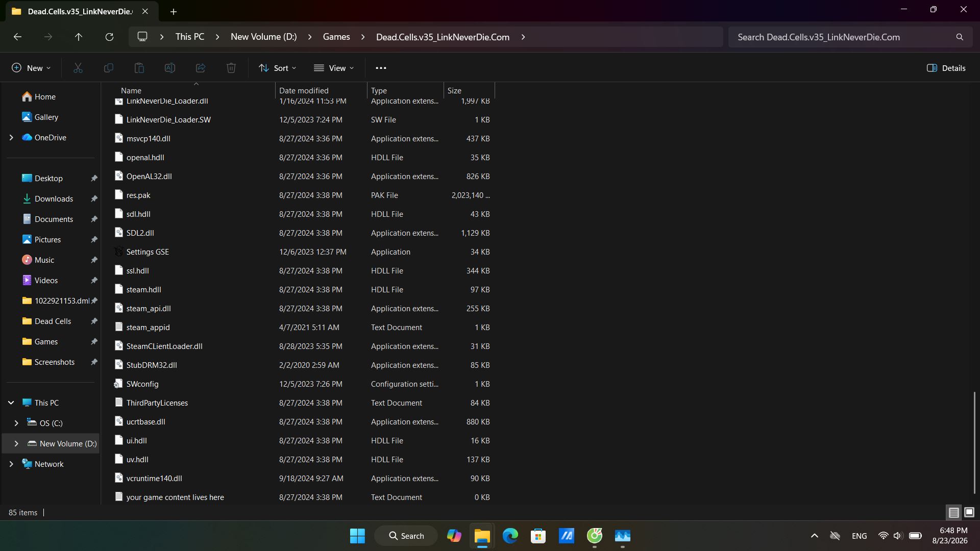
Task: Open 1022921153.dml pinned folder
Action: [56, 301]
